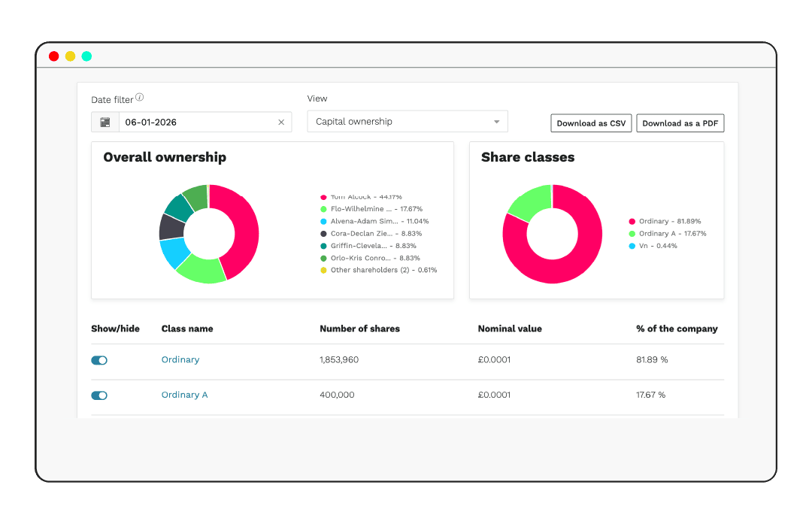The image size is (812, 524).
Task: Click the Other shareholders legend marker
Action: click(x=322, y=270)
